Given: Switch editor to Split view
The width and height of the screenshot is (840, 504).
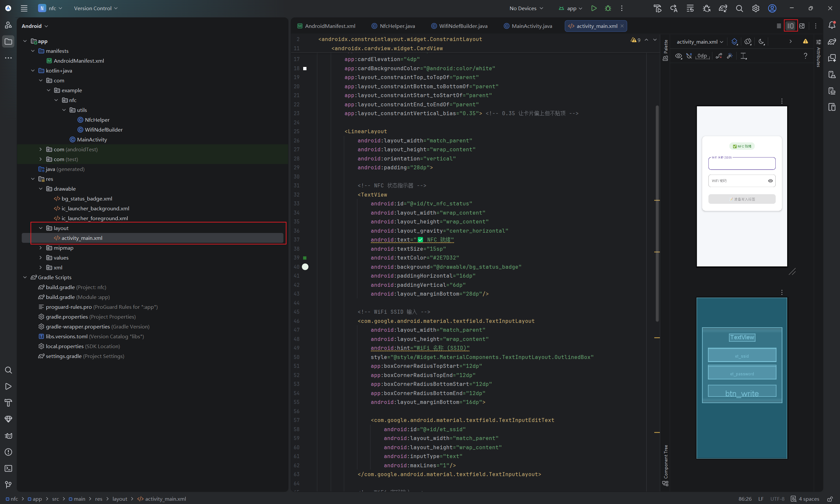Looking at the screenshot, I should pos(790,26).
